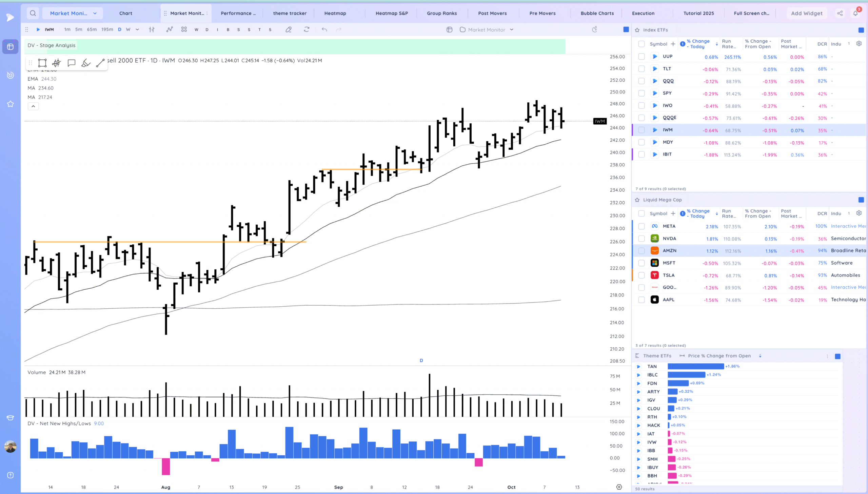
Task: Click the Add Widget button
Action: [806, 13]
